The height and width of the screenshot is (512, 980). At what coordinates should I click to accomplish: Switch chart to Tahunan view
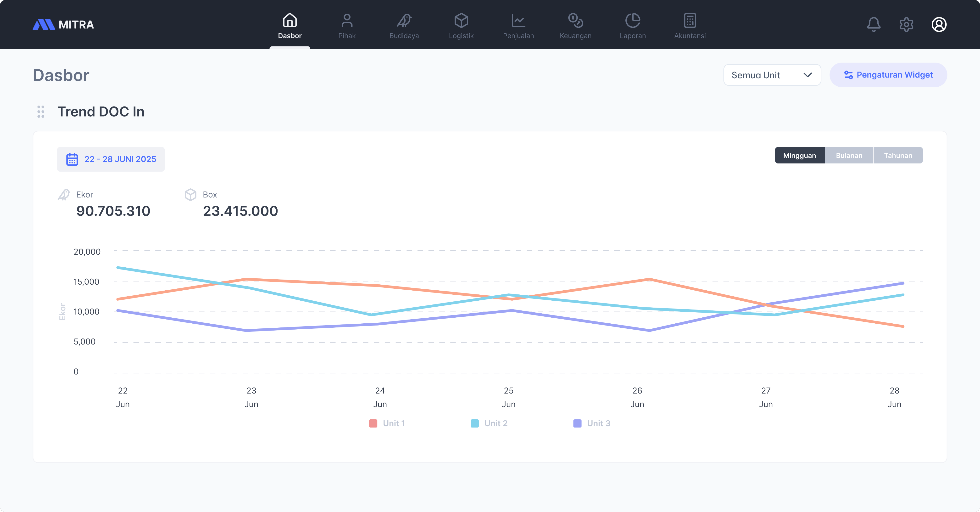(x=898, y=155)
